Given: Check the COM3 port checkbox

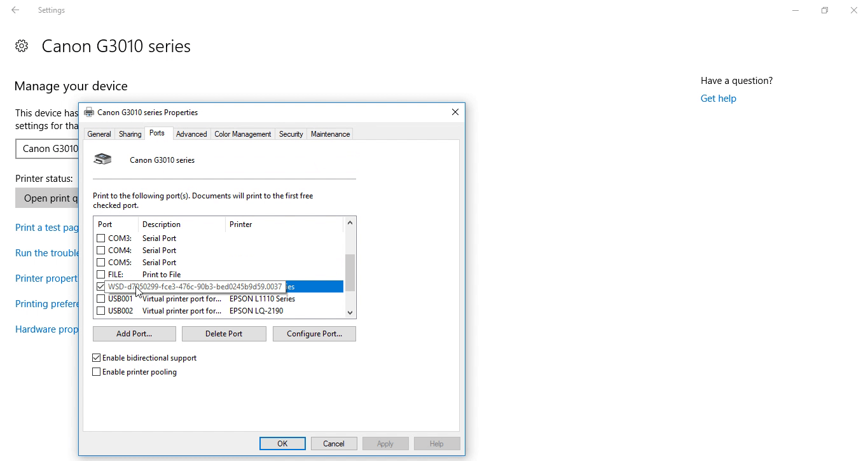Looking at the screenshot, I should pyautogui.click(x=100, y=238).
